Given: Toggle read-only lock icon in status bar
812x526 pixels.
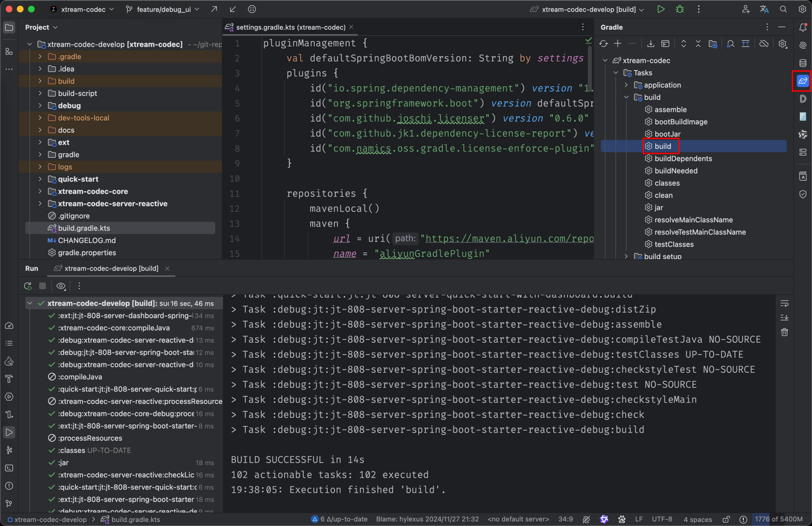Looking at the screenshot, I should click(x=726, y=519).
